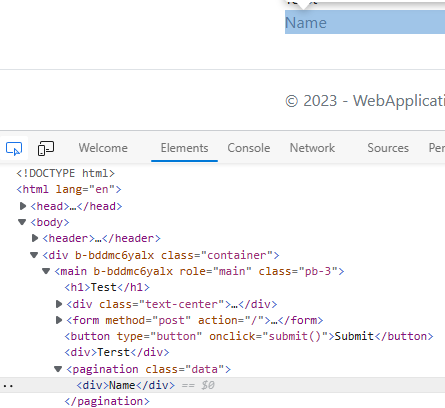Select the DOCTYPE html line
445x408 pixels.
(66, 173)
